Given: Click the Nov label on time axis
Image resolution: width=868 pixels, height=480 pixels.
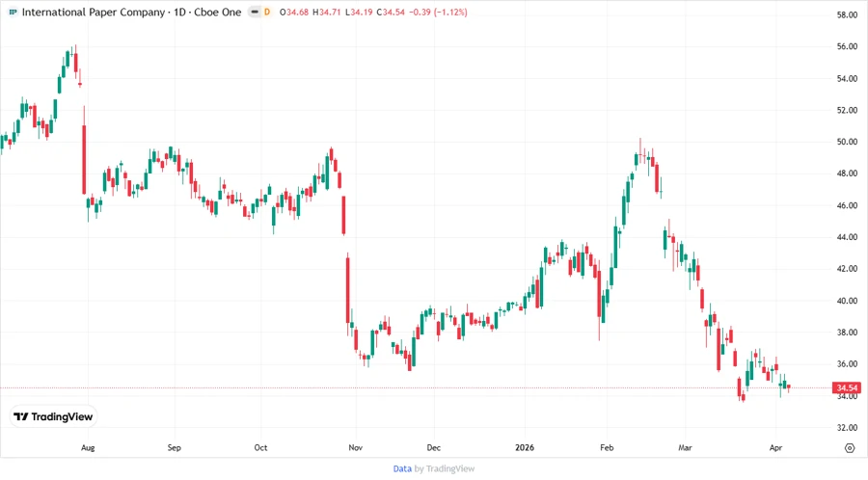Looking at the screenshot, I should point(355,447).
